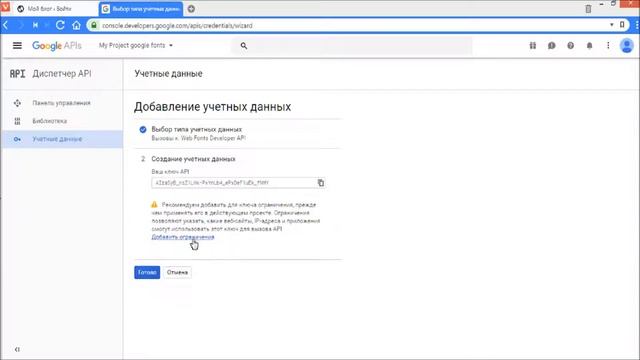Image resolution: width=640 pixels, height=360 pixels.
Task: Click the Google APIs logo
Action: 57,46
